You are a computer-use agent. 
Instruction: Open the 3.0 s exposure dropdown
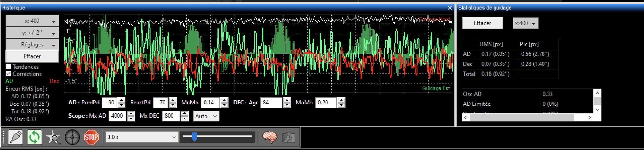coord(142,137)
